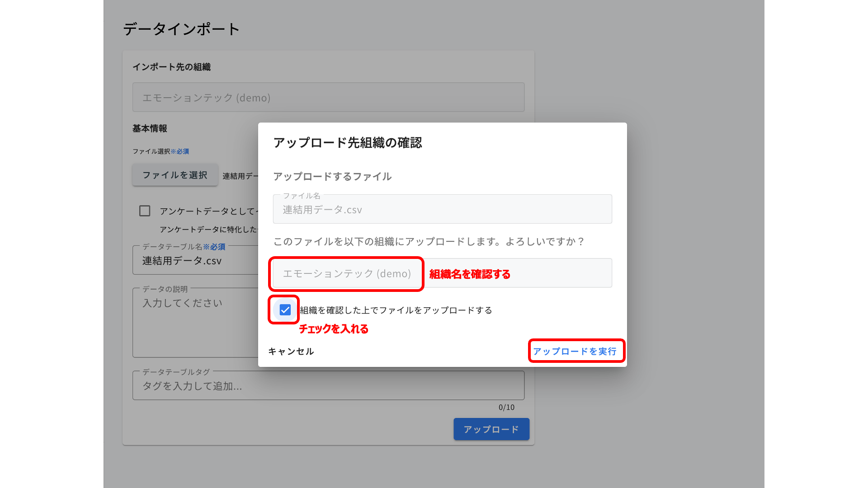Click the dialog's エモーションテック (demo) organization field
The width and height of the screenshot is (868, 488).
pos(347,274)
